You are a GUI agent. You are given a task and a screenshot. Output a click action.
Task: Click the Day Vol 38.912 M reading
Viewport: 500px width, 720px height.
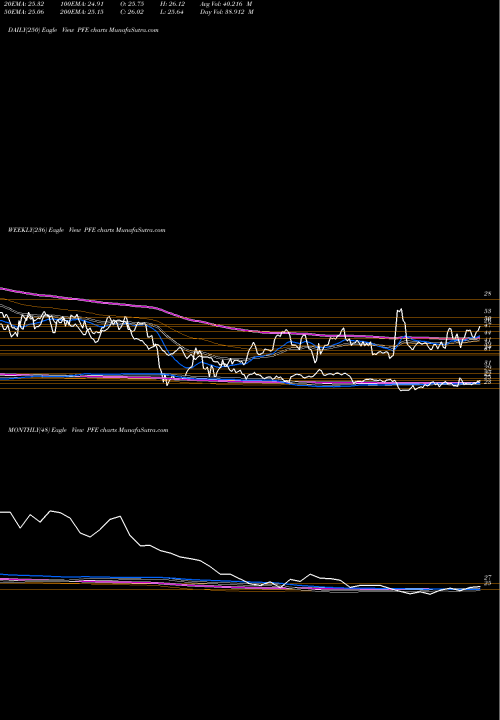[227, 12]
